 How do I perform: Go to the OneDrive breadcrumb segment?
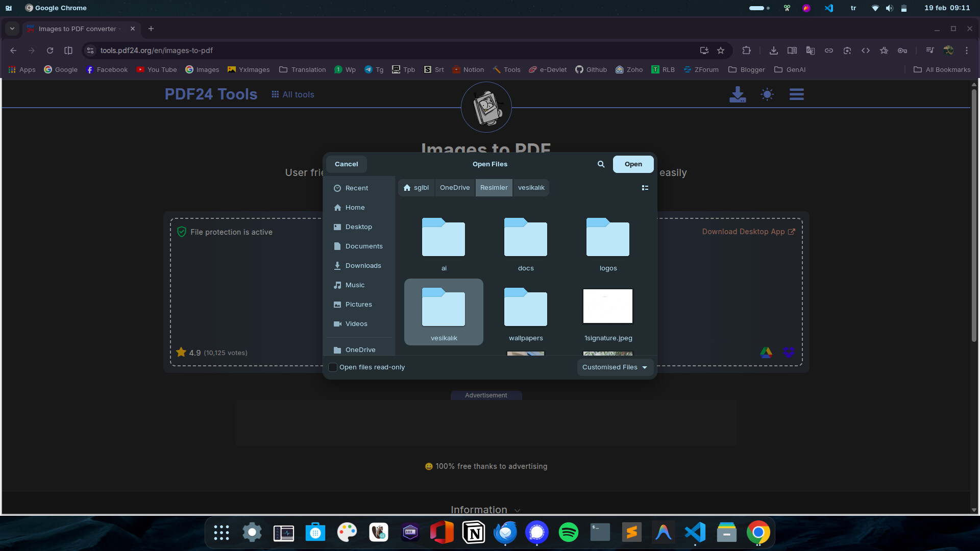(x=454, y=188)
